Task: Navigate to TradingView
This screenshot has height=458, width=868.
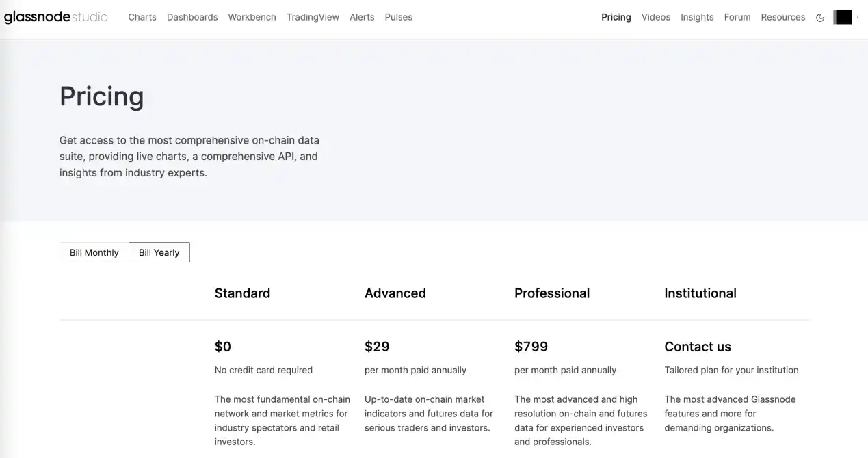Action: click(313, 17)
